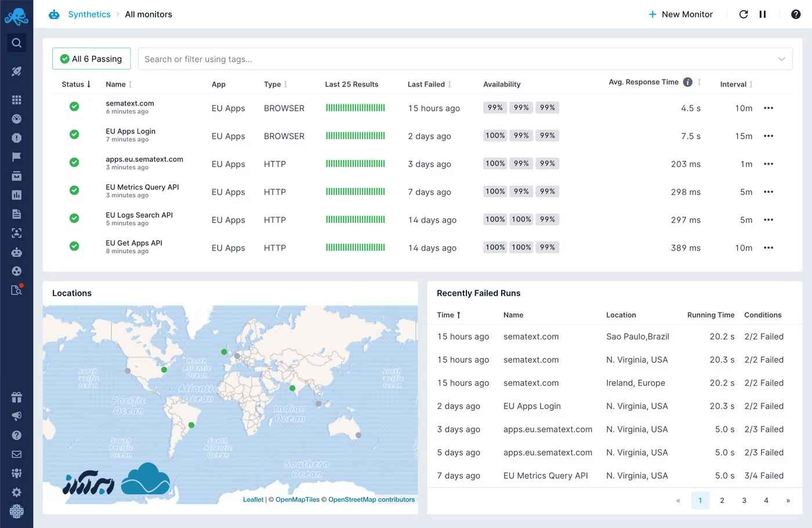
Task: Toggle the All 6 Passing status filter
Action: 91,59
